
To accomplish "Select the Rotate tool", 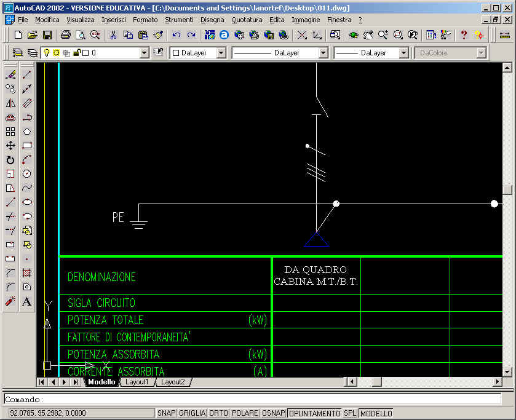I will point(10,160).
